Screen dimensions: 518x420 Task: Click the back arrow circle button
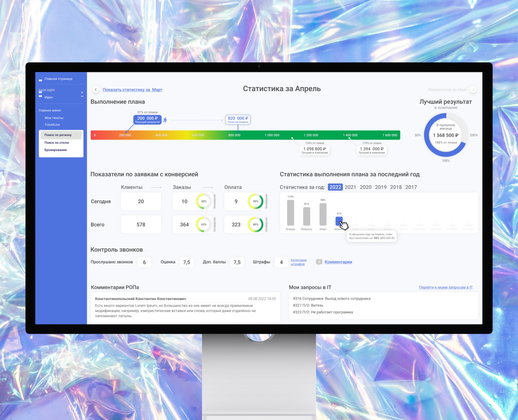click(96, 90)
